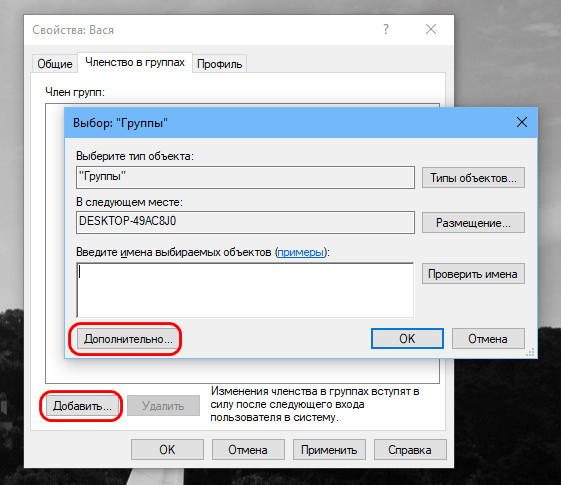Open the Размещение... location chooser
This screenshot has height=485, width=561.
(473, 222)
